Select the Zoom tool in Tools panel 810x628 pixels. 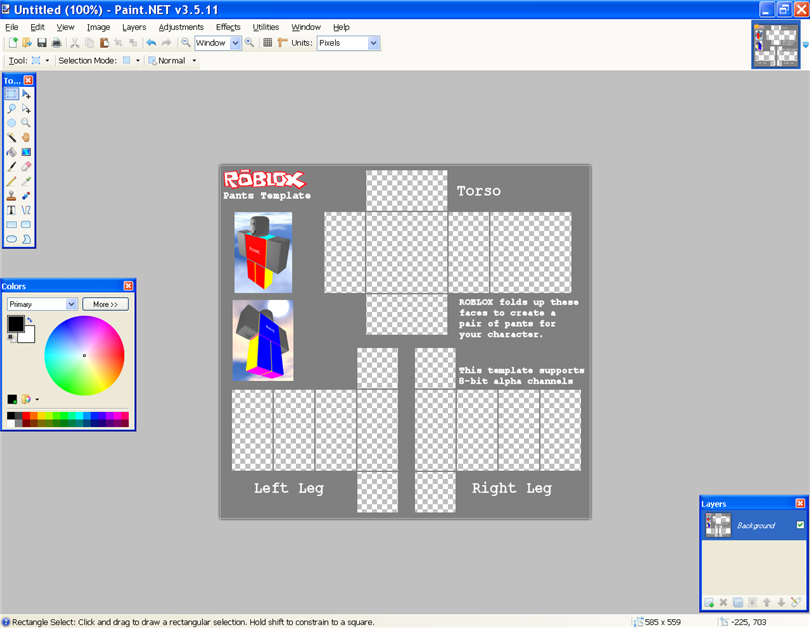coord(26,123)
